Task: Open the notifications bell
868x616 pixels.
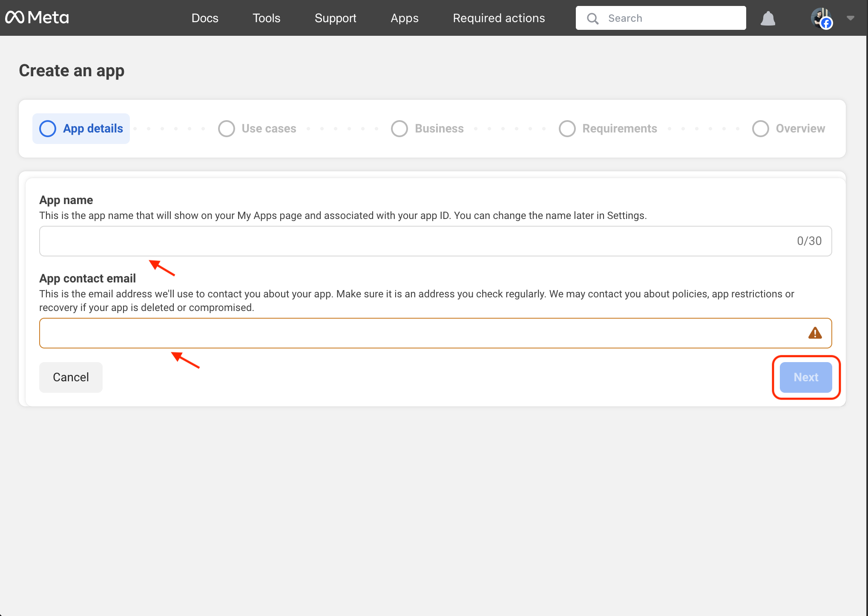Action: (x=768, y=18)
